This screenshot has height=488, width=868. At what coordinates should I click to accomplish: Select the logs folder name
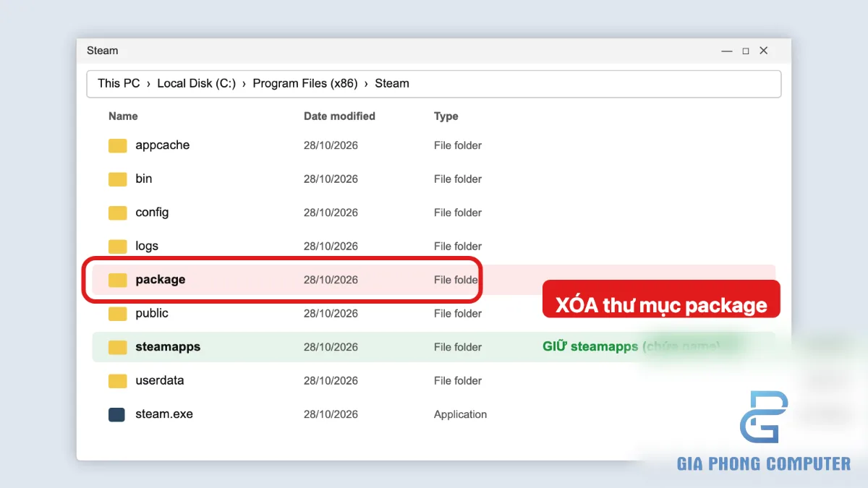coord(147,247)
